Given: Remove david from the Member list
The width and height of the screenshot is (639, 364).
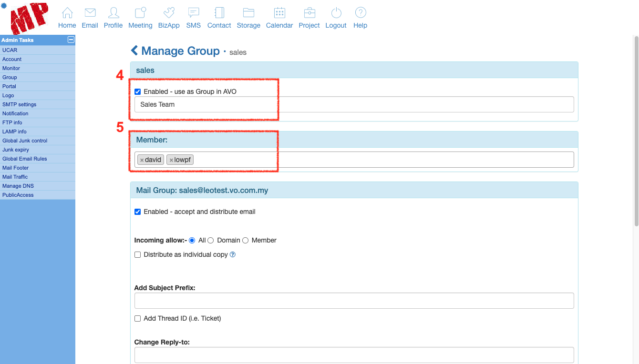Looking at the screenshot, I should point(142,160).
